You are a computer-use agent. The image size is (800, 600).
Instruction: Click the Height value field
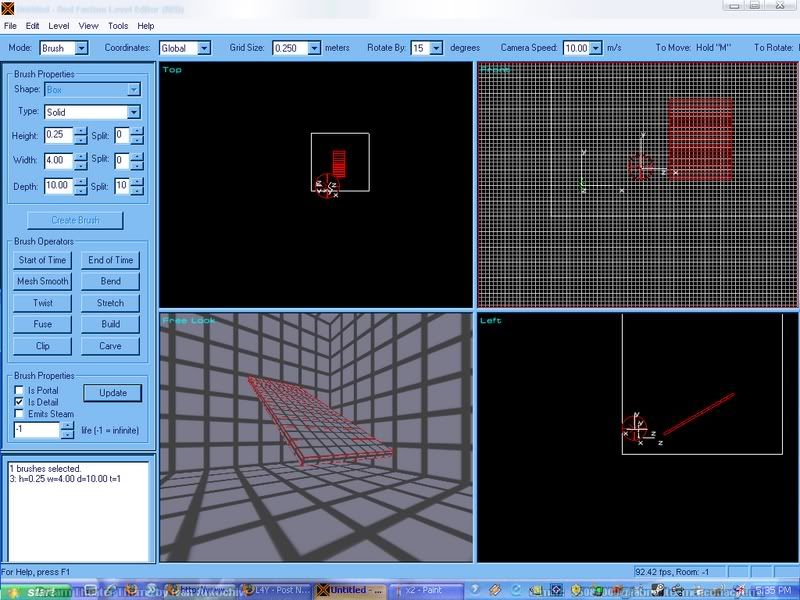tap(59, 135)
